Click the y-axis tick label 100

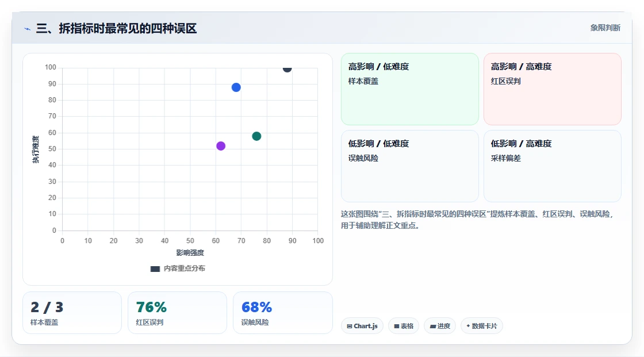(51, 67)
